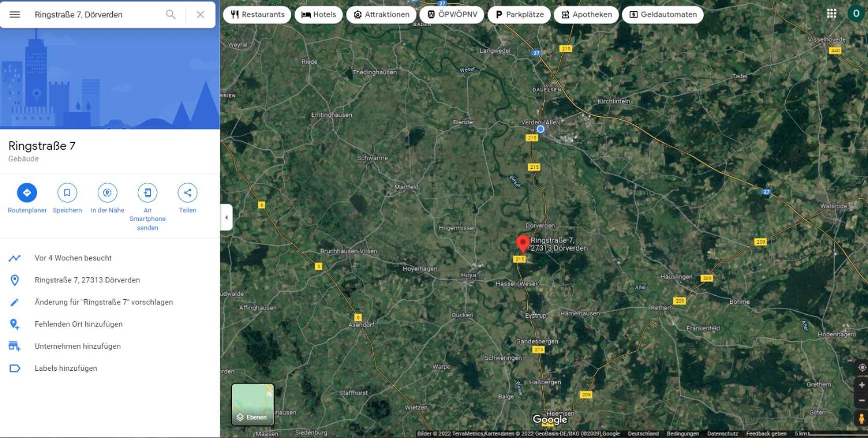Toggle the 5 km map scale
Image resolution: width=868 pixels, height=438 pixels.
830,434
